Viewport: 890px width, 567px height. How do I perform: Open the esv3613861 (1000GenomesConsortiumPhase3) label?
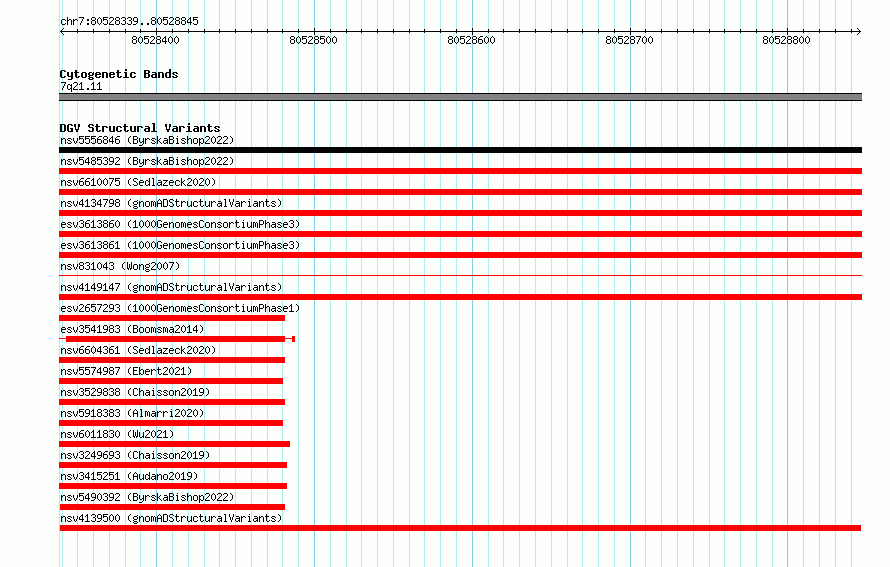coord(180,245)
